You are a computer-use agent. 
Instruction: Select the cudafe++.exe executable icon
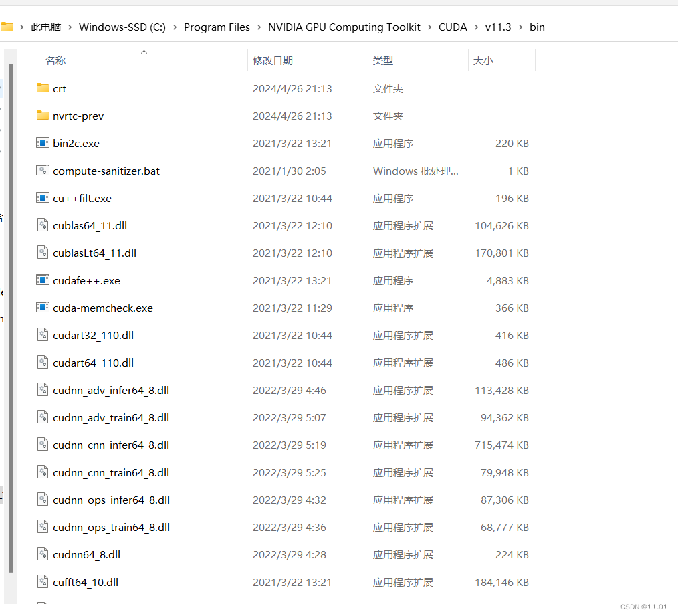pyautogui.click(x=42, y=280)
